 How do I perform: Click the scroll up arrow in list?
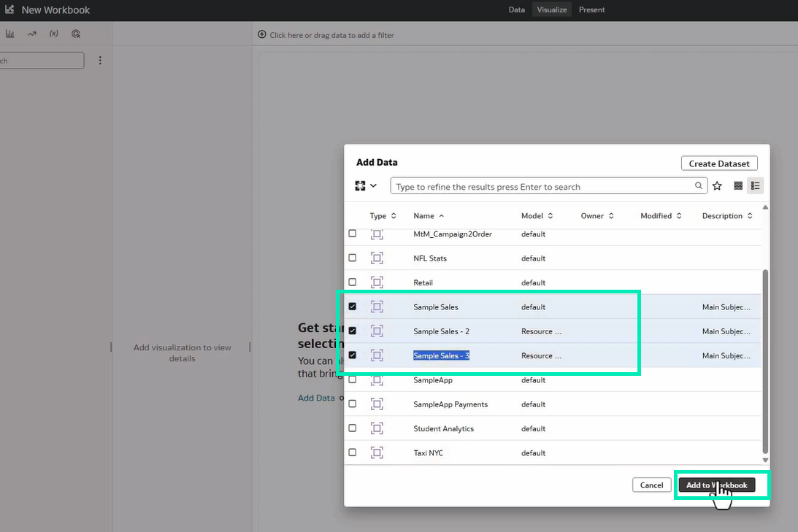click(x=765, y=207)
